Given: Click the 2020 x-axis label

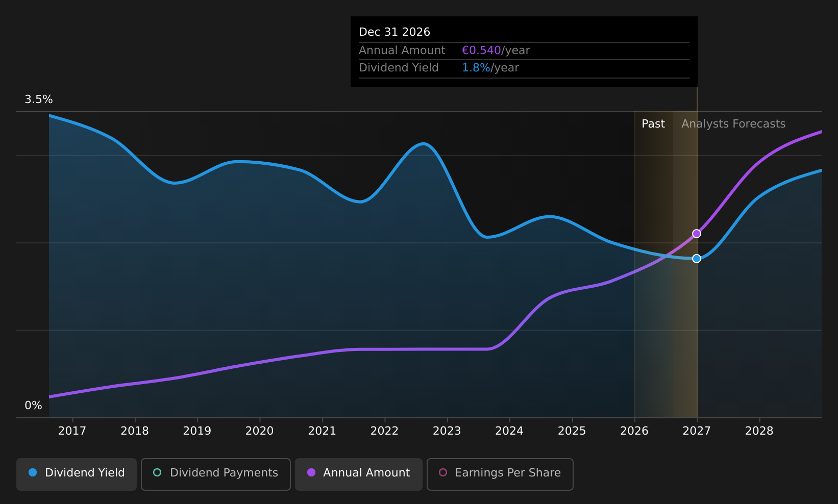Looking at the screenshot, I should (x=260, y=431).
